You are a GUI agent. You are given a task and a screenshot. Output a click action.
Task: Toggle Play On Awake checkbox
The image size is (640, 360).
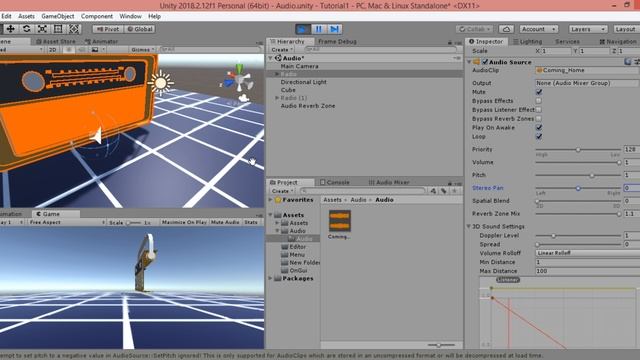pyautogui.click(x=539, y=128)
